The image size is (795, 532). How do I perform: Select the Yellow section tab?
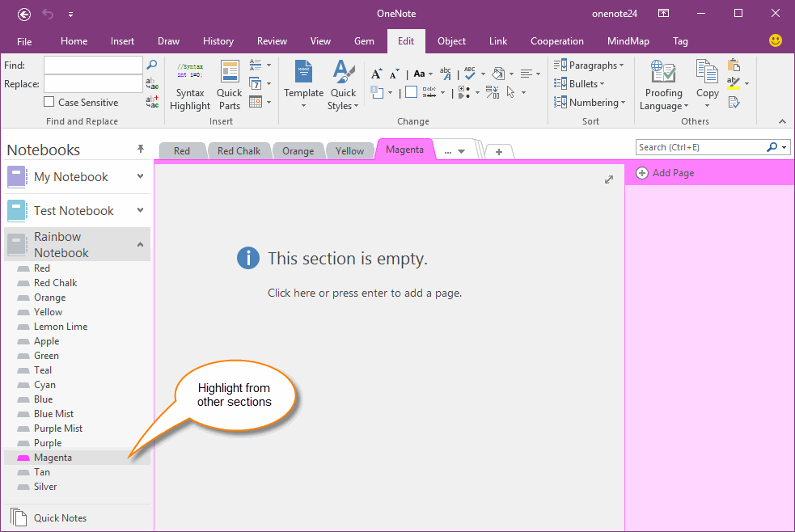click(350, 151)
